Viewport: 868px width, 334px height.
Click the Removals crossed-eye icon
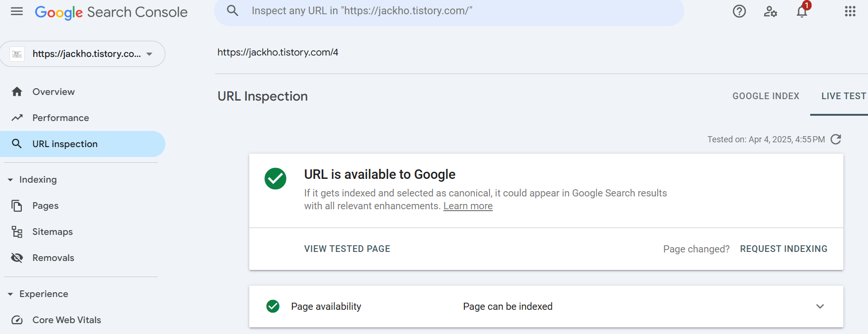[17, 258]
